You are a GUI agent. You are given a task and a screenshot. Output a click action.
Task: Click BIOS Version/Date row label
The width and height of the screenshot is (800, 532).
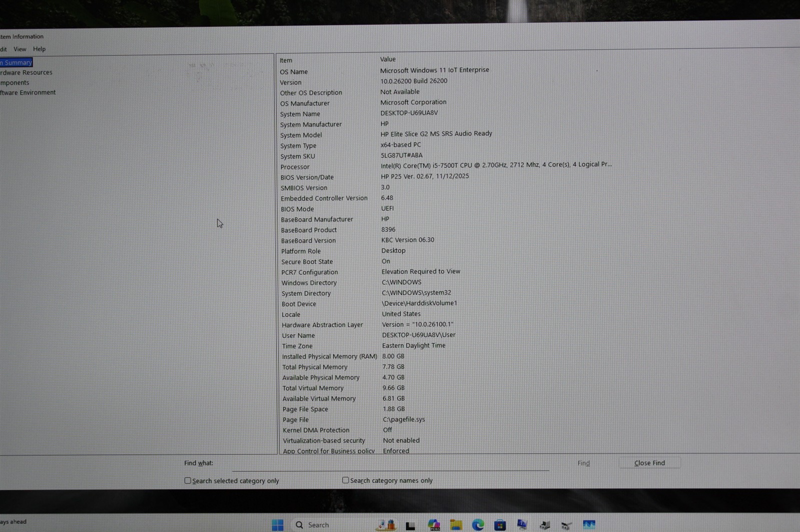(307, 177)
